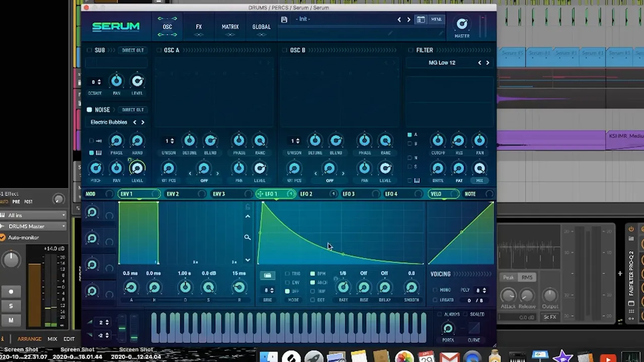Click the LFO shape folder icon
This screenshot has width=644, height=362.
coord(267,275)
